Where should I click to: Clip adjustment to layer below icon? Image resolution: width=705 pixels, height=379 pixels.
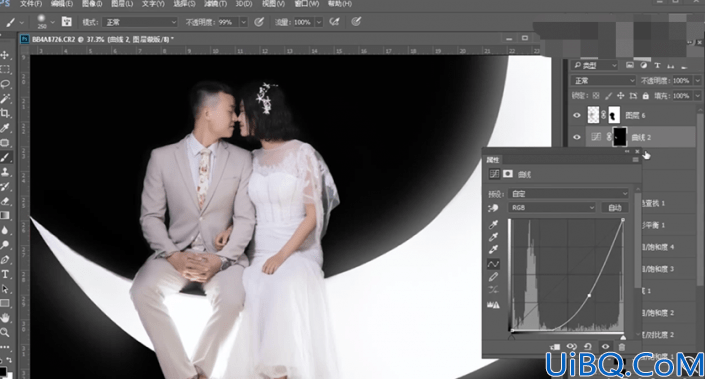[x=555, y=347]
